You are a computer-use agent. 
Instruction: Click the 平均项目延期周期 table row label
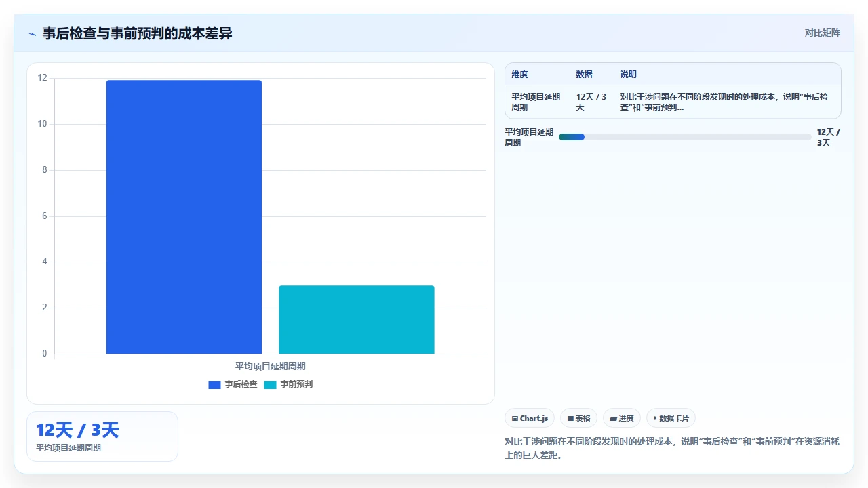[x=536, y=102]
